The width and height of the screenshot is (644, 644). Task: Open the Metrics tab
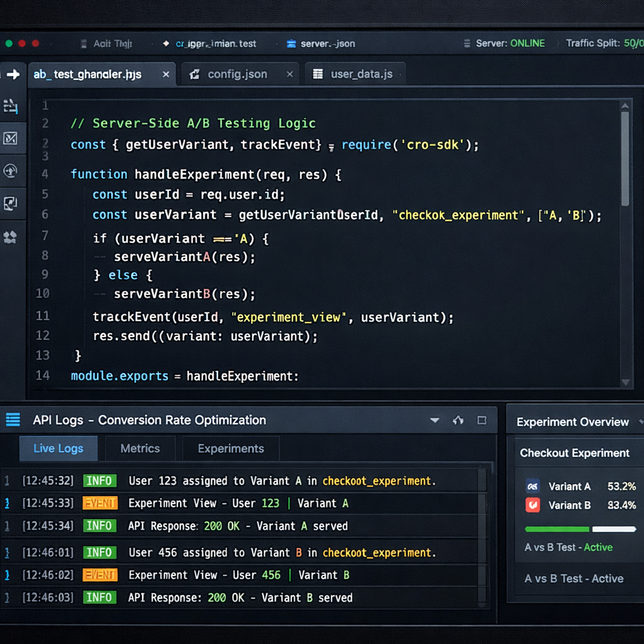pyautogui.click(x=140, y=448)
